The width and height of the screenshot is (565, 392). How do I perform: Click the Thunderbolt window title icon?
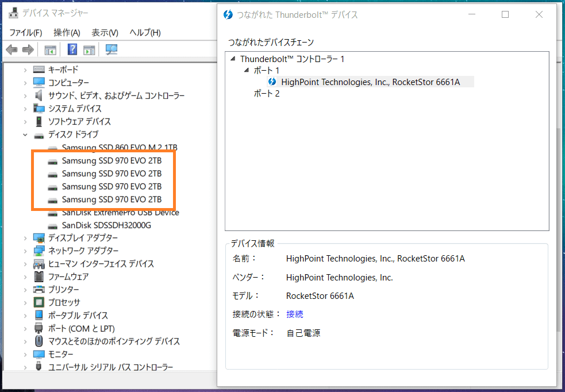tap(228, 15)
